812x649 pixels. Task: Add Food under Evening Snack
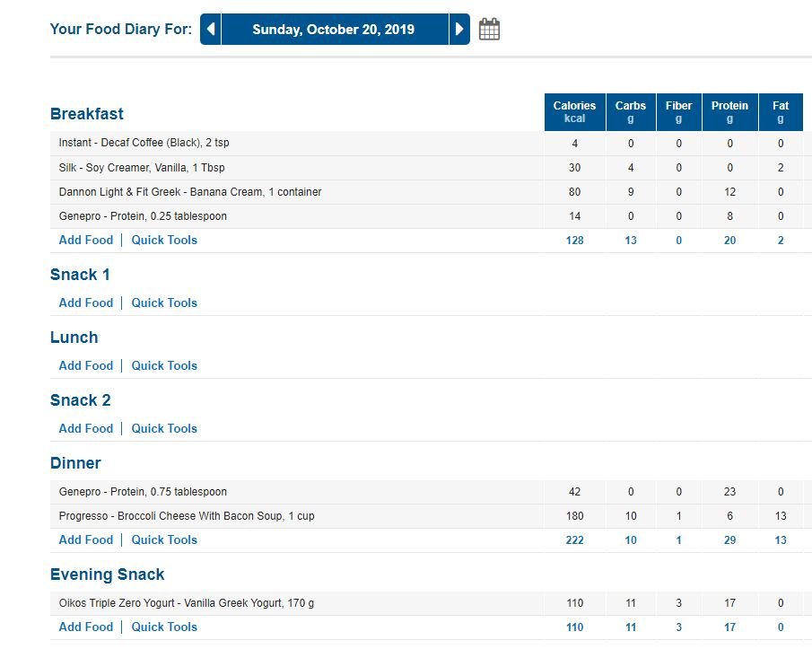point(86,627)
